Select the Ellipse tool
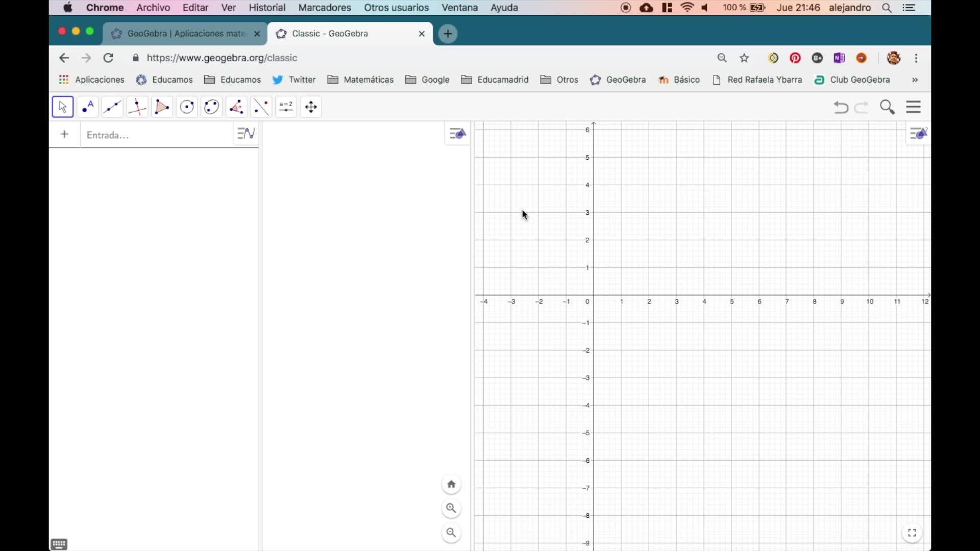980x551 pixels. 211,107
